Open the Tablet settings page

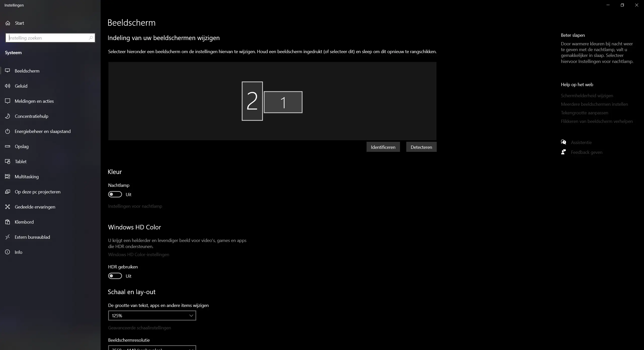(50, 161)
